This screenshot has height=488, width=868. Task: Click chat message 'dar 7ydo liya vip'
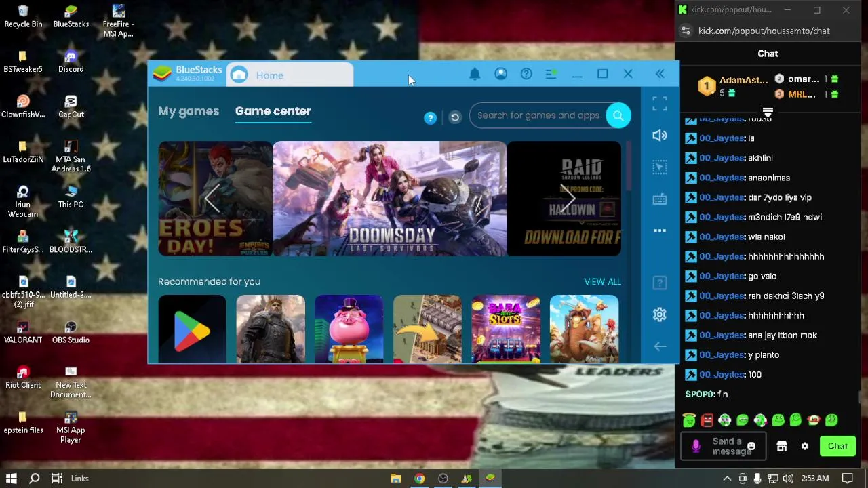click(780, 197)
